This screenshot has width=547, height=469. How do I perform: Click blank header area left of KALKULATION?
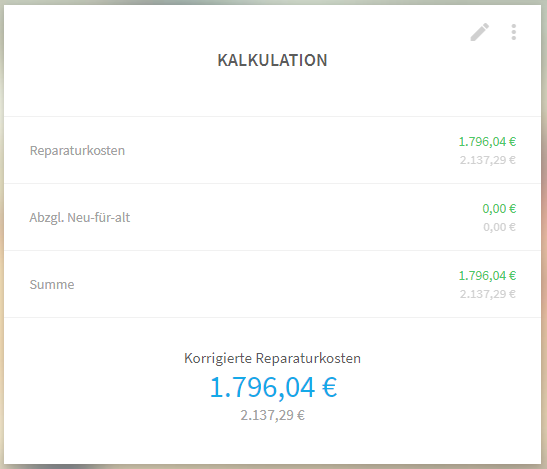pos(105,60)
